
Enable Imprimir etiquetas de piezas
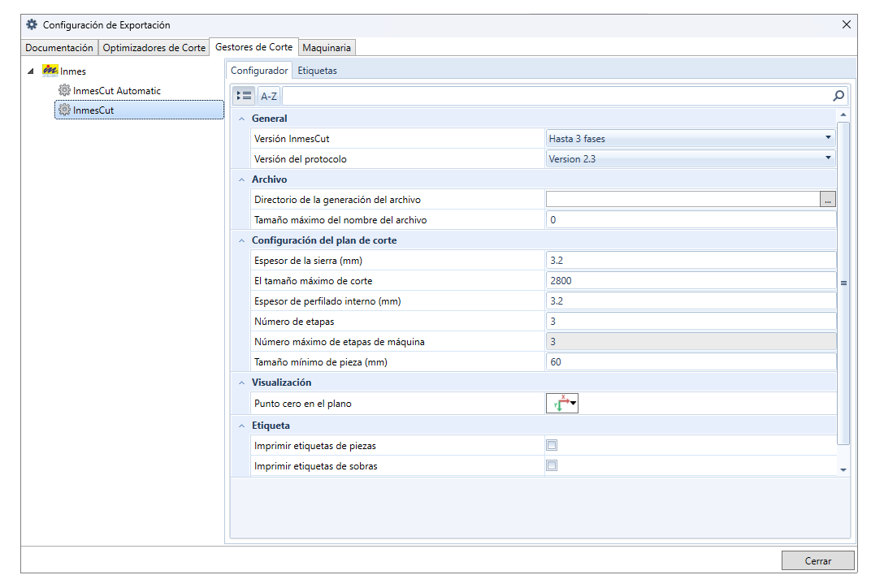(552, 445)
